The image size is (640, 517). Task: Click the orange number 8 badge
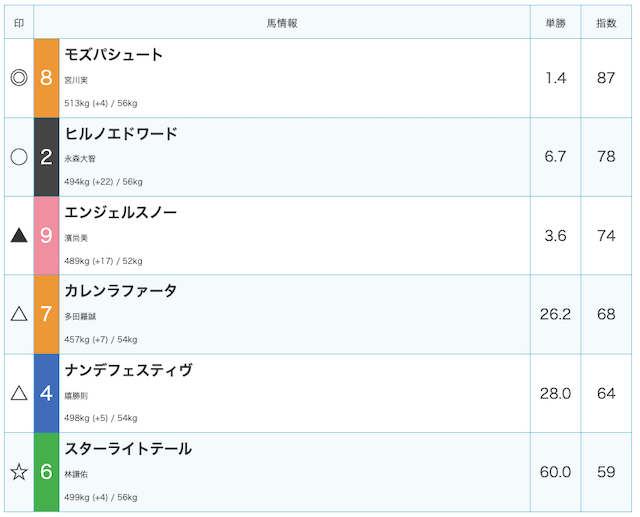(x=47, y=78)
